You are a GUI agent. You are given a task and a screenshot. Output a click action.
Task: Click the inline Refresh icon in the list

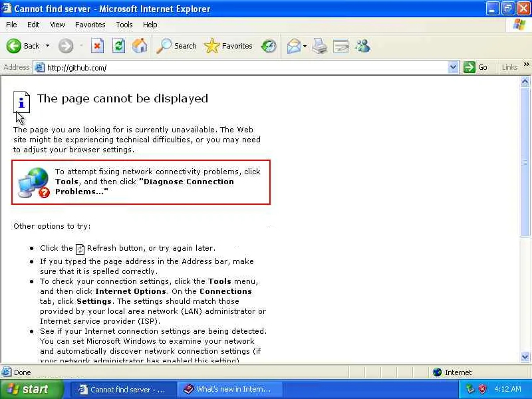[80, 249]
